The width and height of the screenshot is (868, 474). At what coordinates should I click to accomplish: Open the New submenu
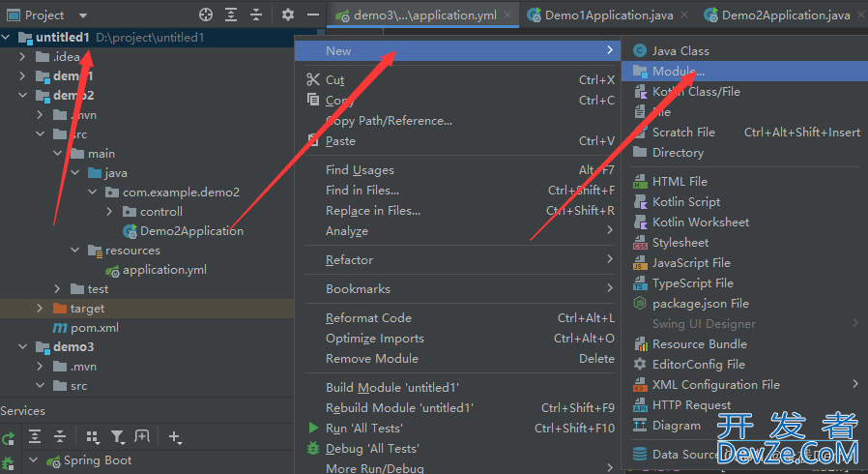[x=458, y=51]
